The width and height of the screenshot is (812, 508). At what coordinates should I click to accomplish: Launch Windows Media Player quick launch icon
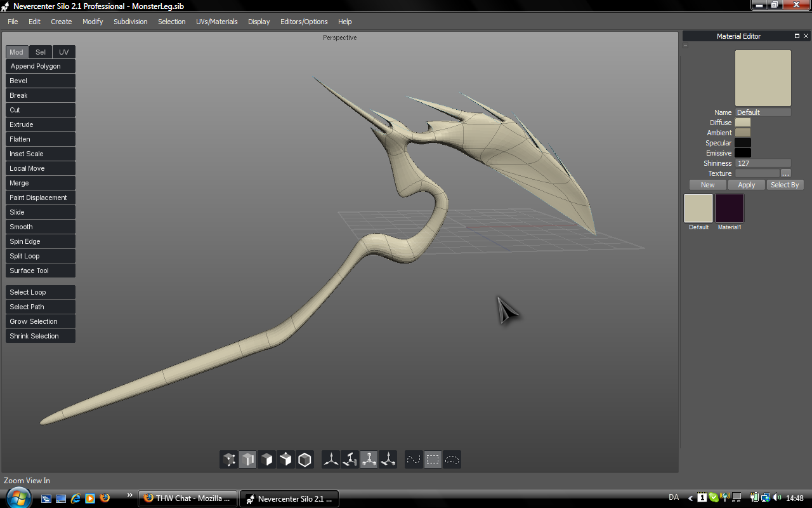tap(90, 498)
